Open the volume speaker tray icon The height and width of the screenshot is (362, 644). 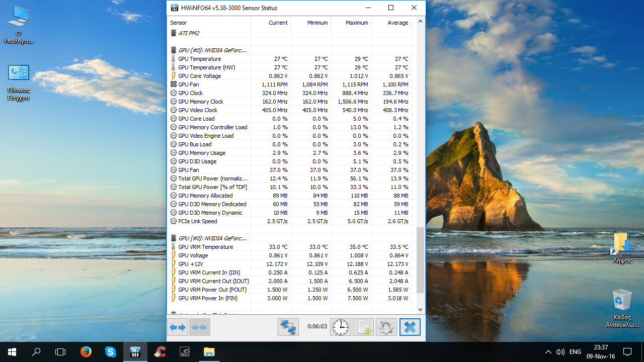click(560, 352)
